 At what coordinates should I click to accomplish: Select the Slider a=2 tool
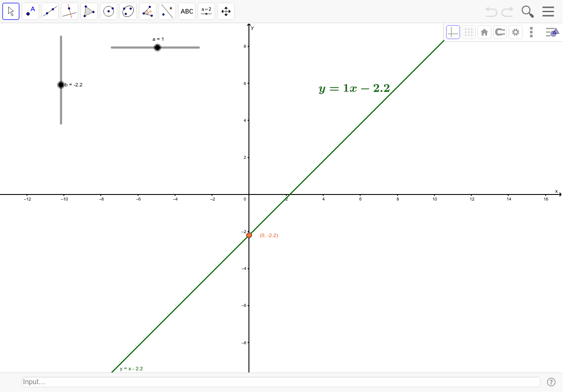click(206, 11)
